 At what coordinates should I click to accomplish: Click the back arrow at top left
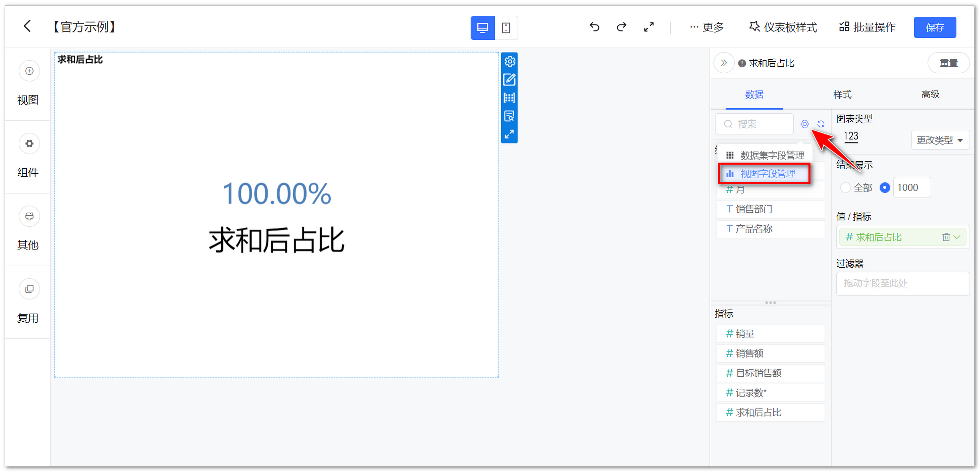pyautogui.click(x=27, y=26)
